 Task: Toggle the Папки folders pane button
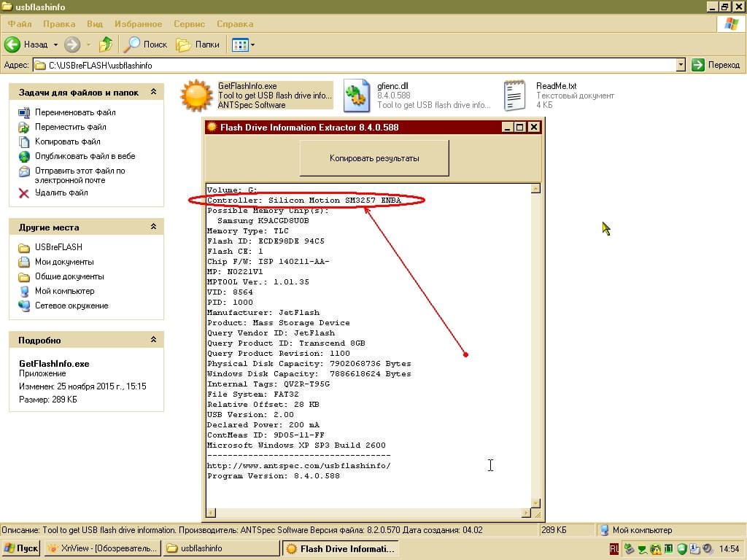point(198,44)
